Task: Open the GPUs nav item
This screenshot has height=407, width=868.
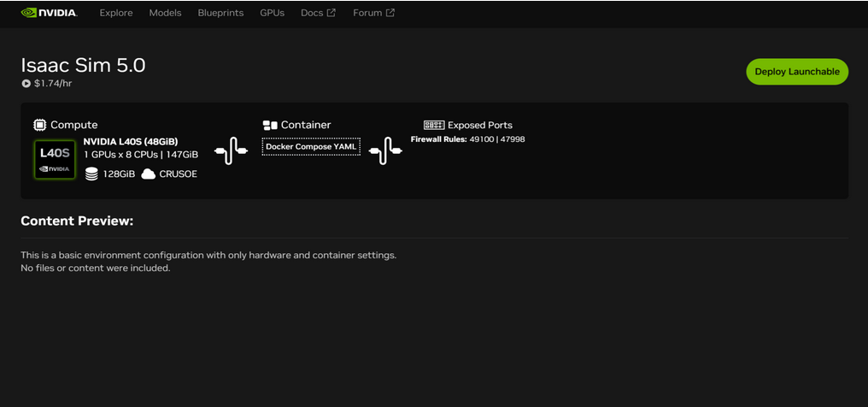Action: 273,13
